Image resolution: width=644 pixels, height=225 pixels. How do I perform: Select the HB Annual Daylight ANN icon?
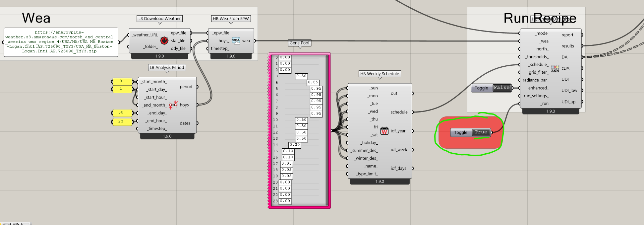tap(555, 69)
